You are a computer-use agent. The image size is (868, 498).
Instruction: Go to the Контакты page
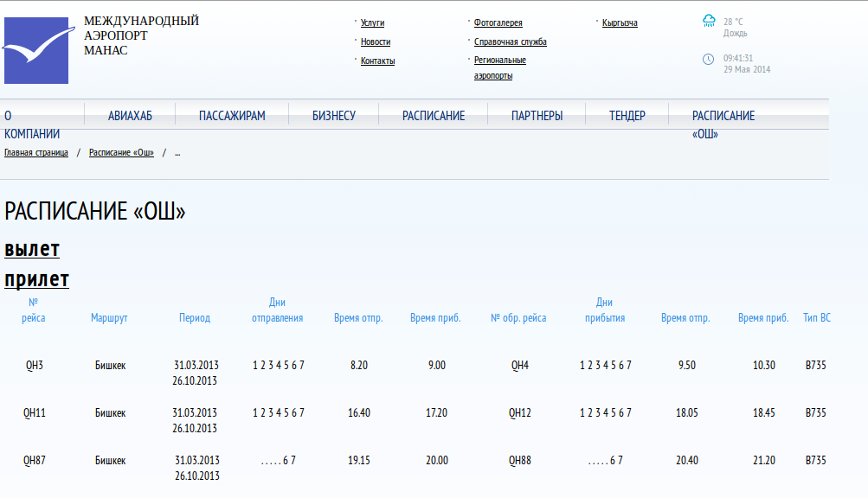pos(377,61)
